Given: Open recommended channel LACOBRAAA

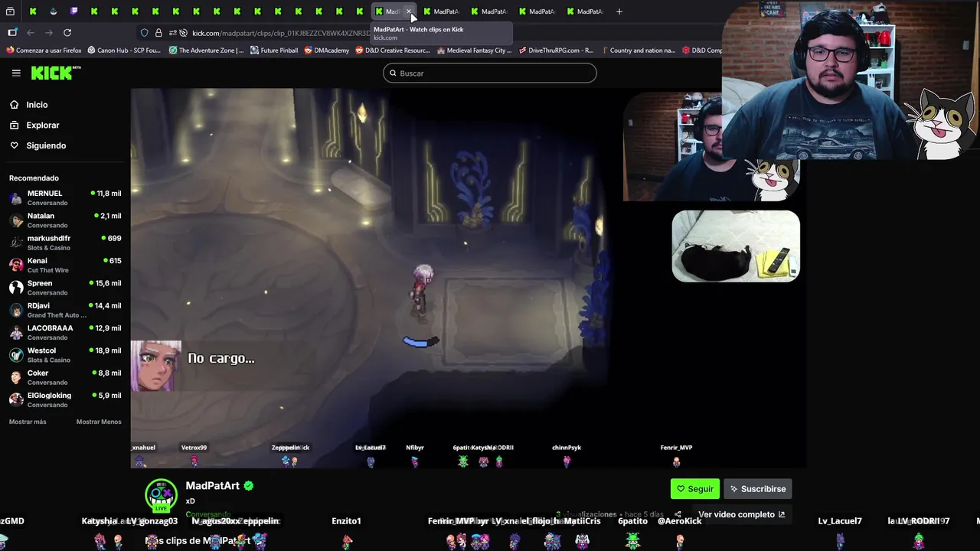Looking at the screenshot, I should 65,332.
